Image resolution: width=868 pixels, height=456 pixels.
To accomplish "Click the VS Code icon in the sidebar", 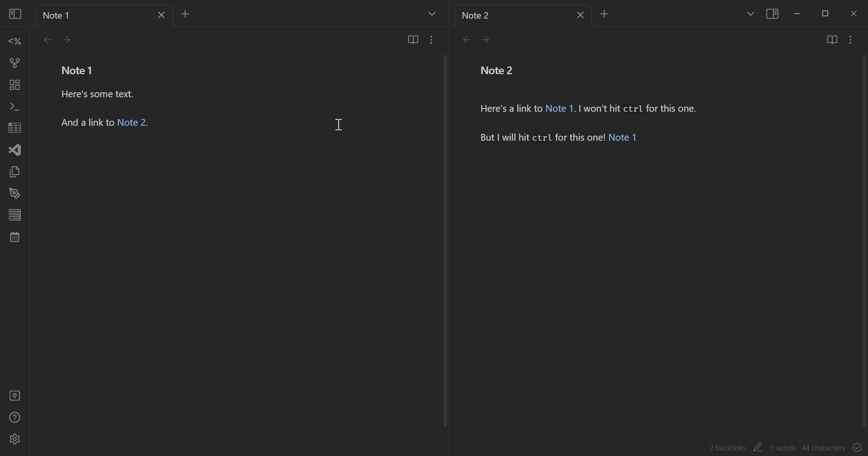I will point(15,150).
